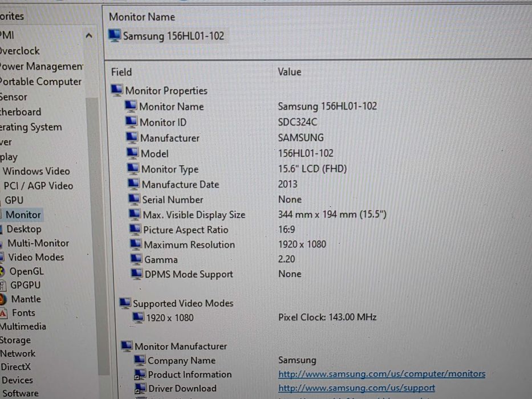Open Video Modes in the sidebar
The width and height of the screenshot is (532, 399).
coord(36,257)
